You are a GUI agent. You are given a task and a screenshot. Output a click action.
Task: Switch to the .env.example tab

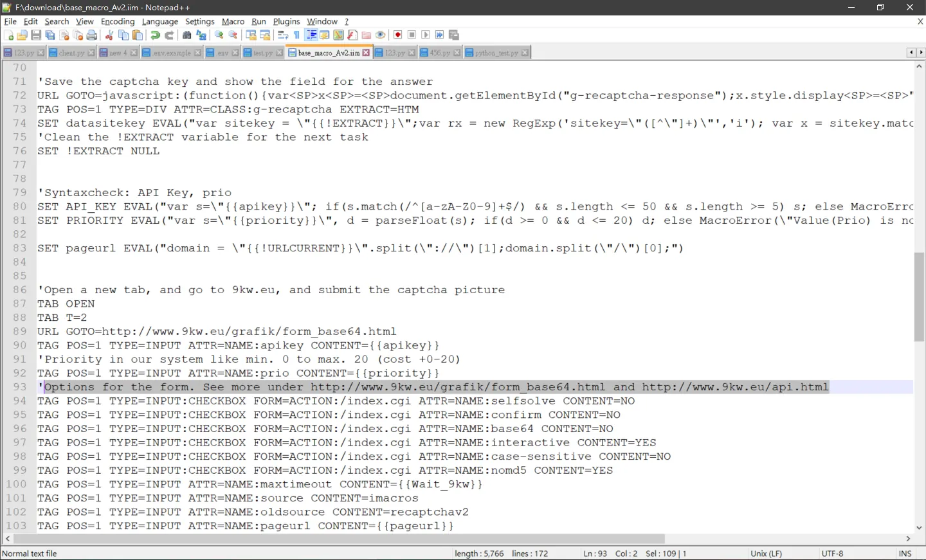click(x=172, y=53)
